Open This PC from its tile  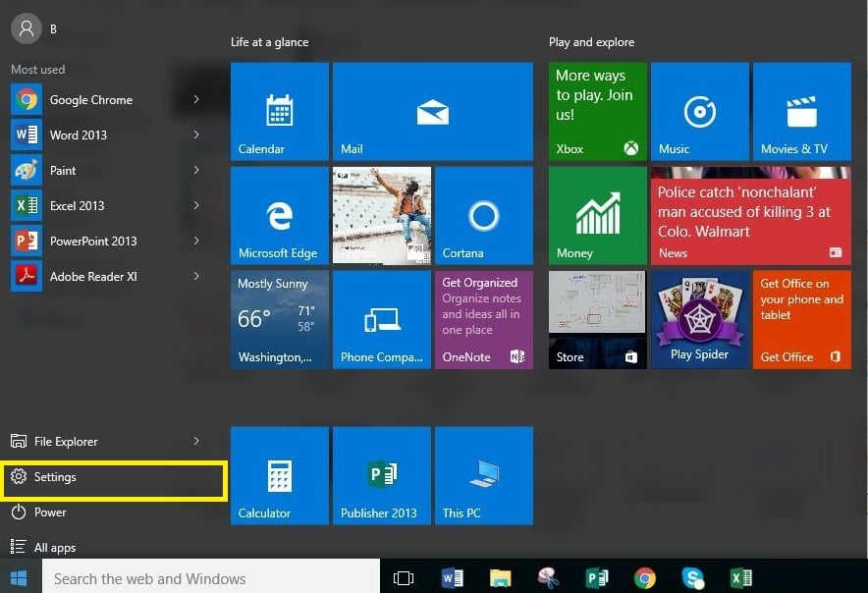[483, 475]
